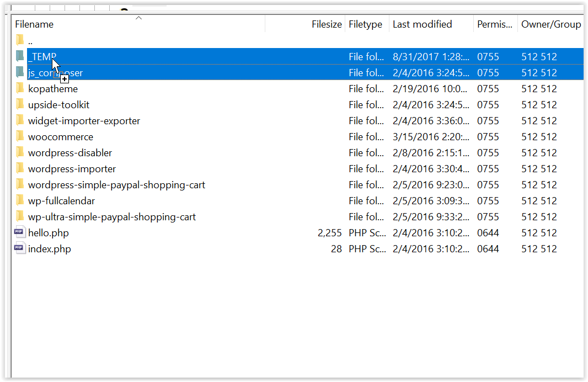Click the 3/15/2016 date of woocommerce
This screenshot has width=588, height=382.
pos(431,137)
